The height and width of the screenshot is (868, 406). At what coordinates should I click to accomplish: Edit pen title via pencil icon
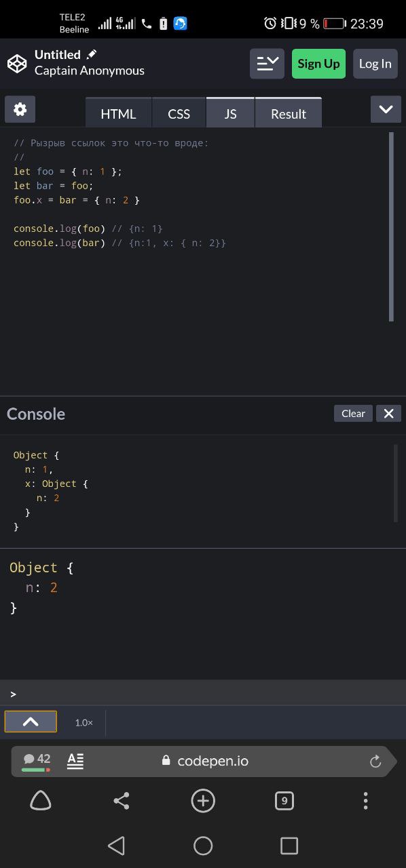point(92,54)
